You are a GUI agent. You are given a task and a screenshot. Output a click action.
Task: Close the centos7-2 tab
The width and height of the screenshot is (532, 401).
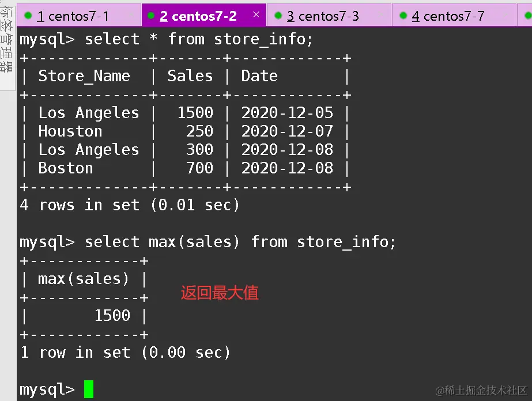(x=256, y=14)
